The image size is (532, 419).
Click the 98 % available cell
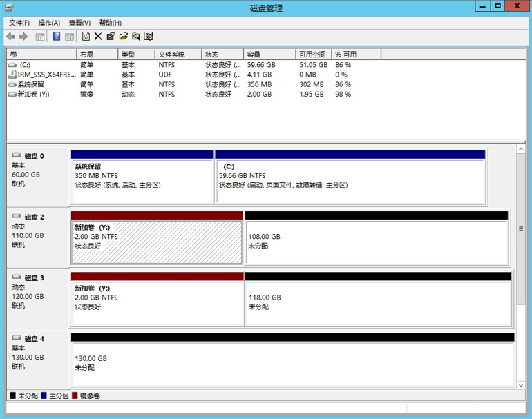coord(343,95)
